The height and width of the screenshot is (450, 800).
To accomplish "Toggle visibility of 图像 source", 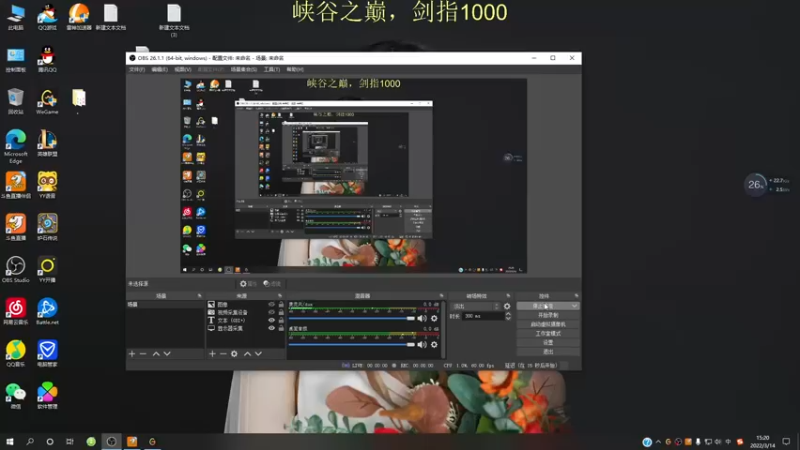I will coord(271,305).
